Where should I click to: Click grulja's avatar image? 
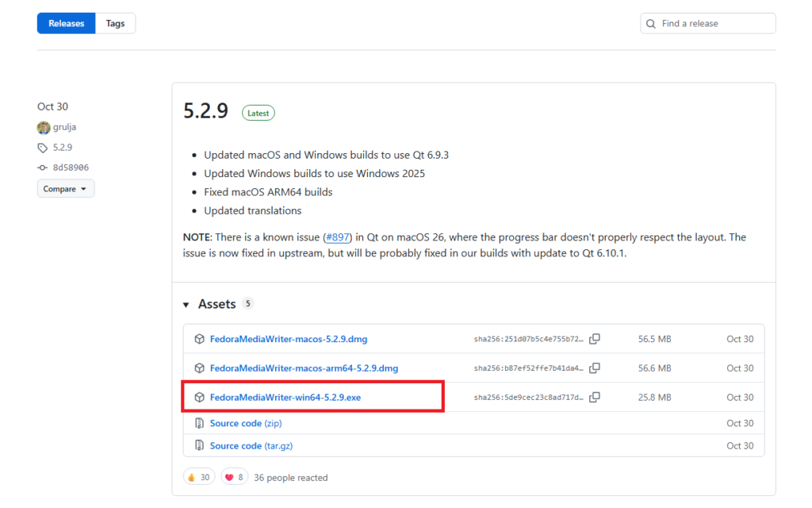coord(44,128)
